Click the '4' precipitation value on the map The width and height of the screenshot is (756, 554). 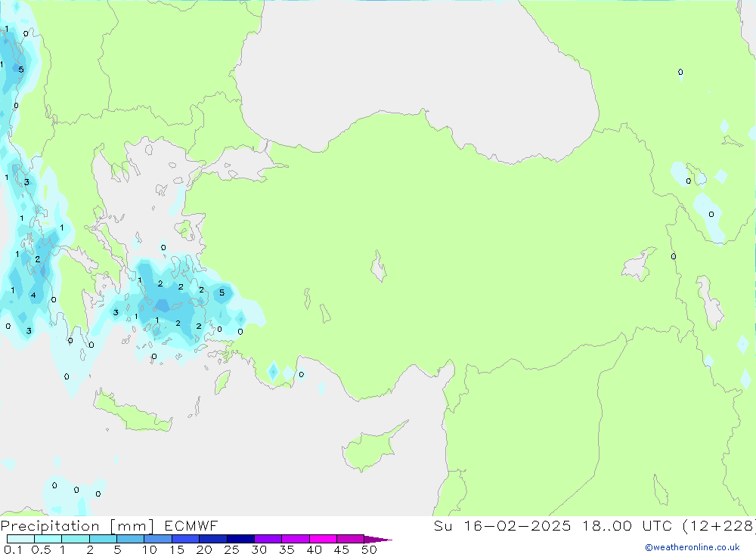33,295
